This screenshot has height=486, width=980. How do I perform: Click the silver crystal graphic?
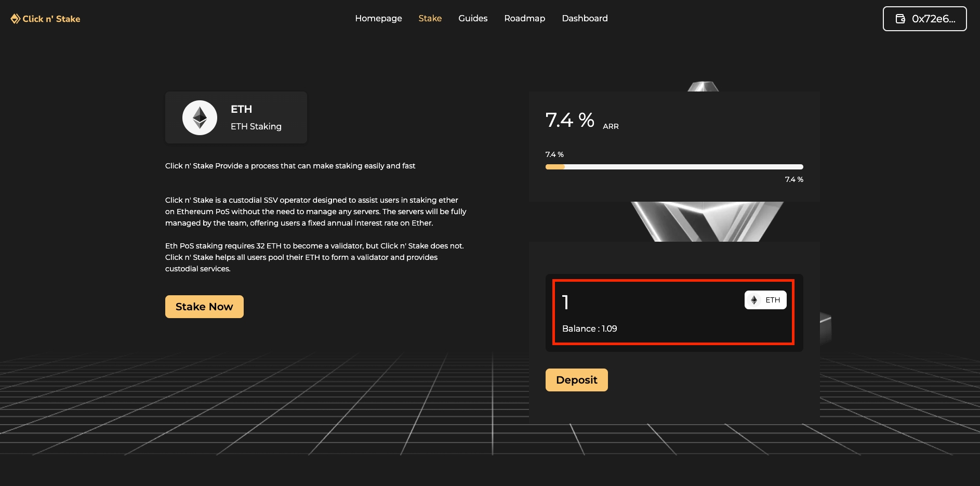[x=707, y=221]
